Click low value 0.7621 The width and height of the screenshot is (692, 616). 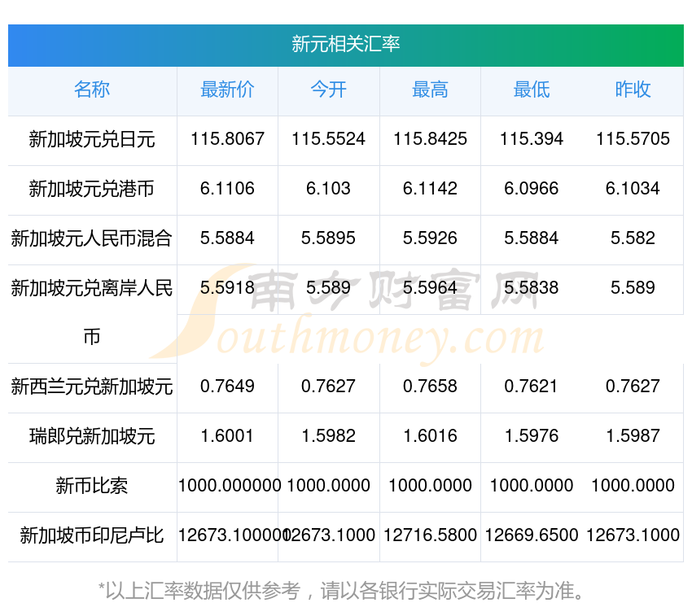click(x=532, y=387)
